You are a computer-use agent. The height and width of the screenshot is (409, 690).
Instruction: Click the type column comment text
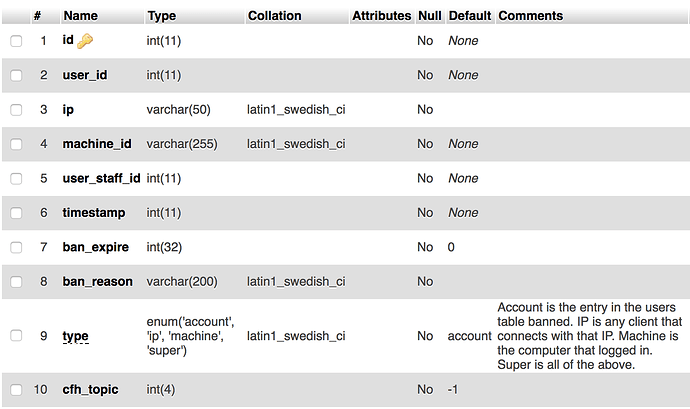(x=590, y=336)
